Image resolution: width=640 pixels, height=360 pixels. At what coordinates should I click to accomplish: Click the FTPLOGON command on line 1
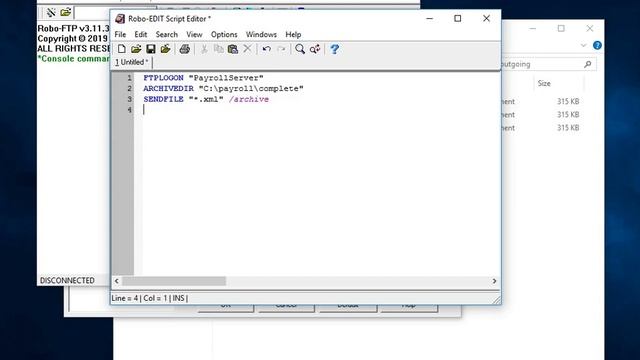(163, 78)
